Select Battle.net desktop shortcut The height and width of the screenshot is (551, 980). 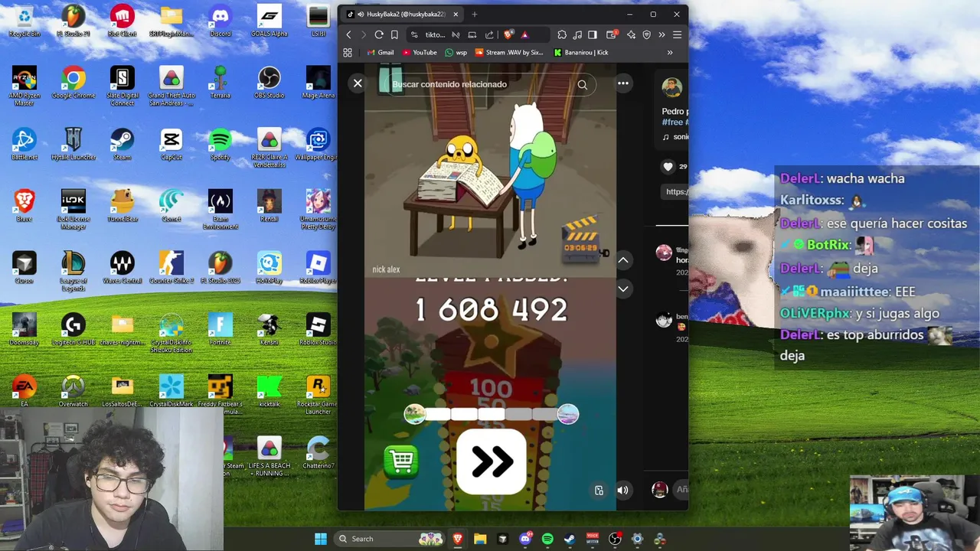[x=24, y=144]
